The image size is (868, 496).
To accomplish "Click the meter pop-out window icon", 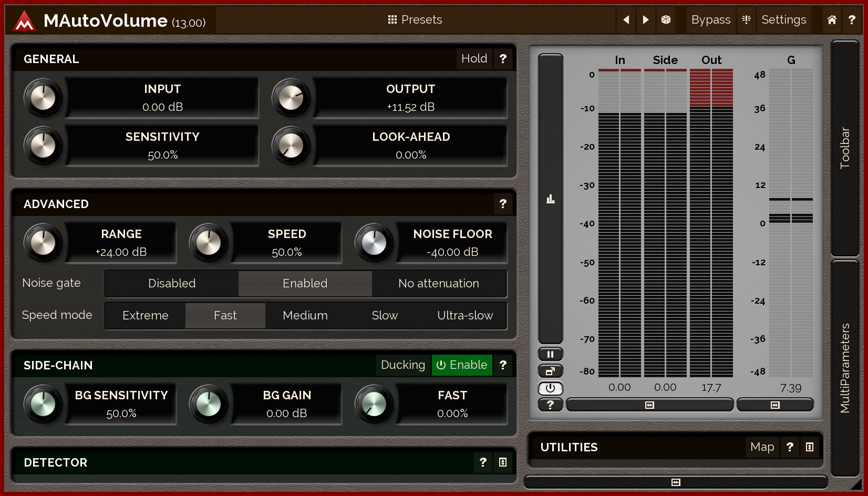I will click(x=550, y=371).
